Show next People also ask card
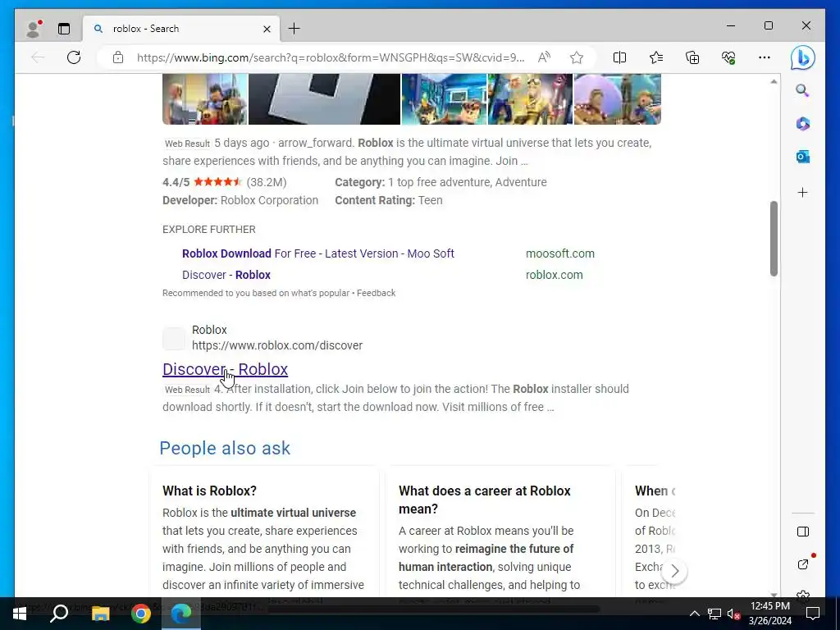This screenshot has height=630, width=840. tap(674, 571)
